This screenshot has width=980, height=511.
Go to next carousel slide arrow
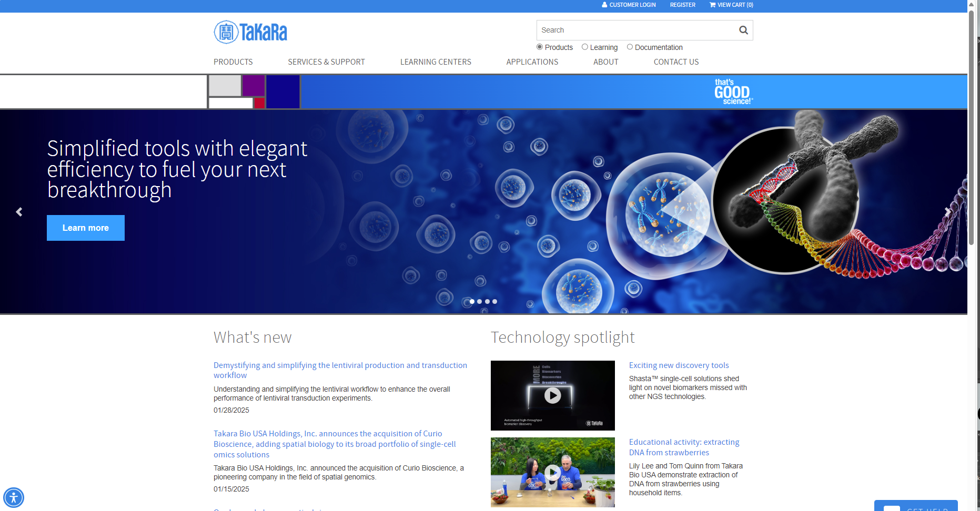point(947,212)
